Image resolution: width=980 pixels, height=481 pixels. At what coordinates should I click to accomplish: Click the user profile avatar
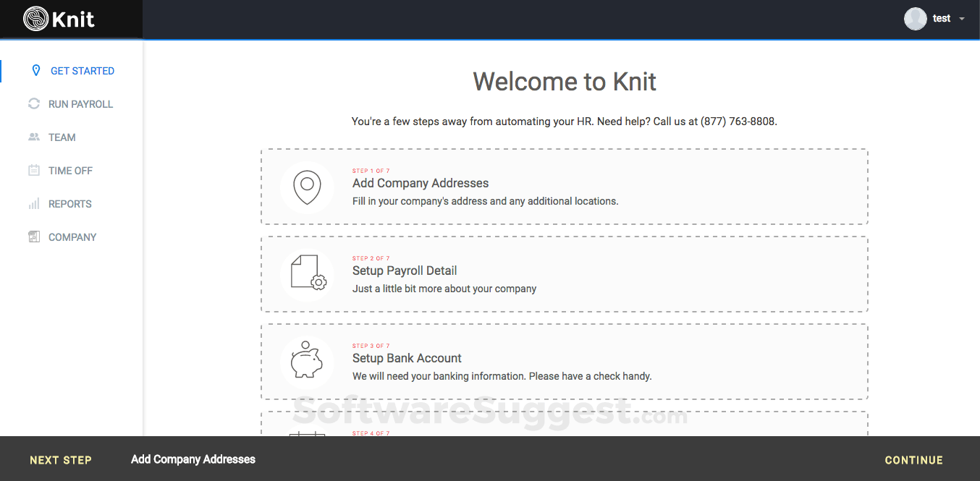tap(915, 18)
